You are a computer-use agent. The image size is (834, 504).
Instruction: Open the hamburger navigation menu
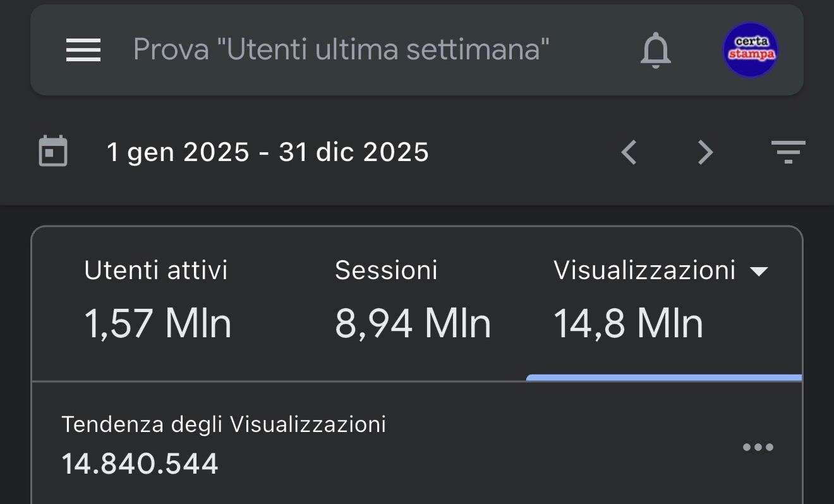[83, 50]
